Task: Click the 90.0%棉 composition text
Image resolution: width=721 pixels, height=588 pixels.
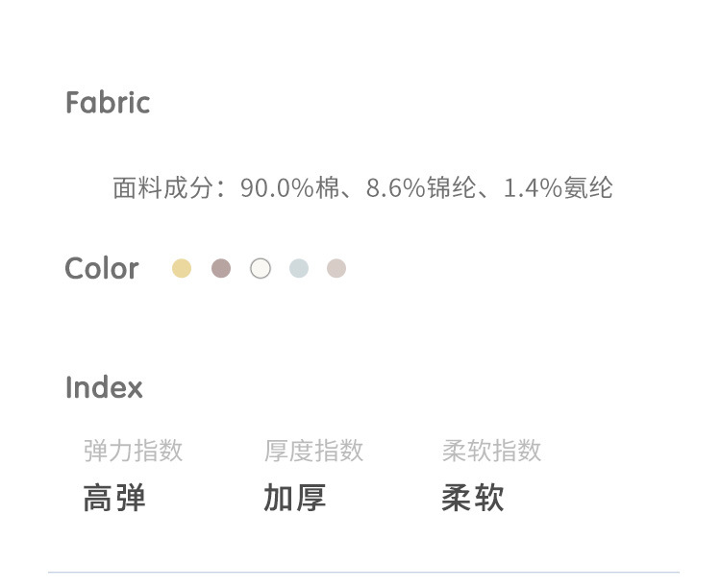Action: [290, 188]
